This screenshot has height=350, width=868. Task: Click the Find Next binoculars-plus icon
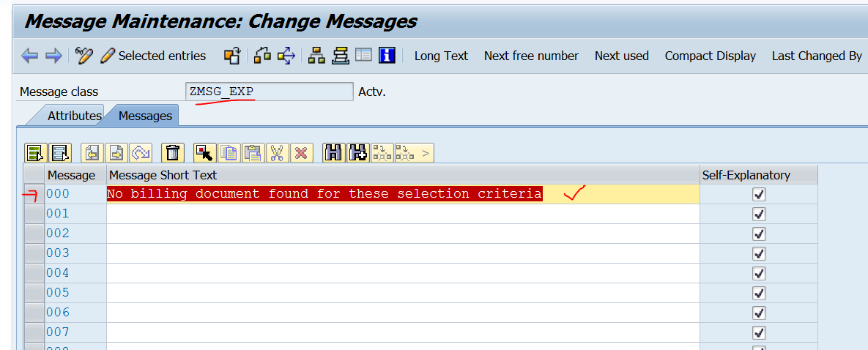click(358, 153)
